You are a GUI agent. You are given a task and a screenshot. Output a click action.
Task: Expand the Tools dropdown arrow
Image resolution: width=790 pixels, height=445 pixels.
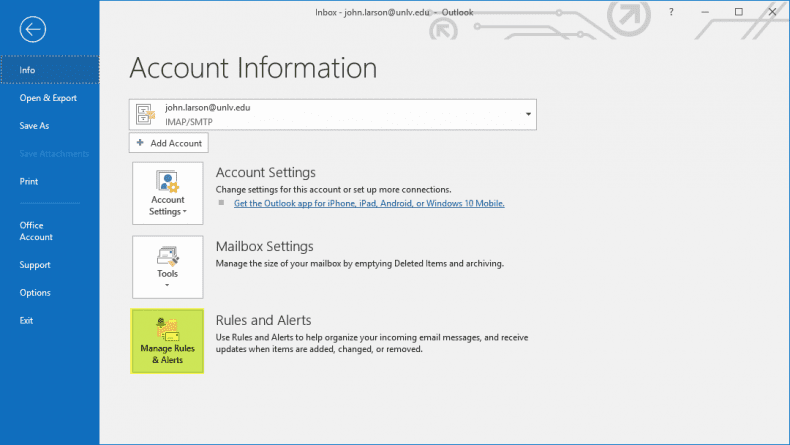[167, 285]
